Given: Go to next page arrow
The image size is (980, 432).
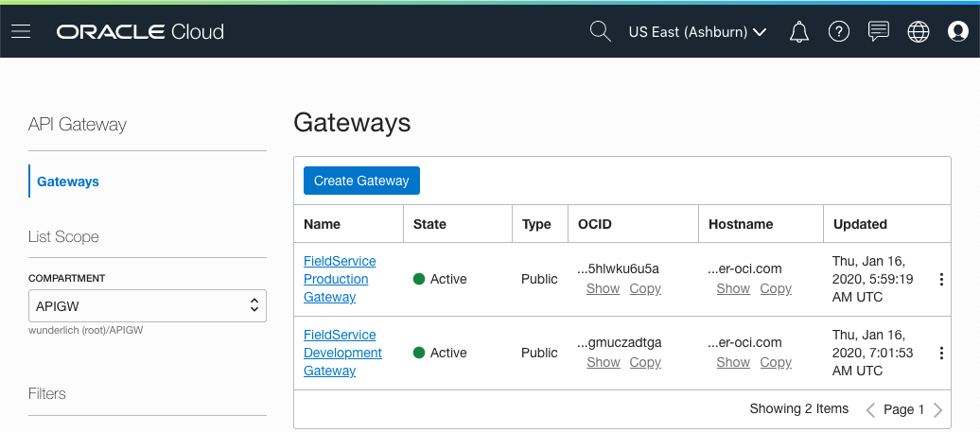Looking at the screenshot, I should click(937, 409).
